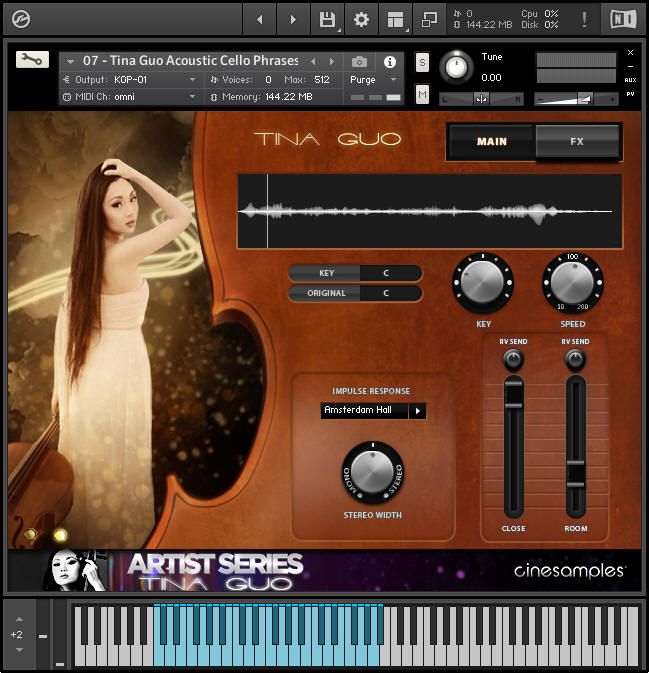Toggle Mute button M

422,94
